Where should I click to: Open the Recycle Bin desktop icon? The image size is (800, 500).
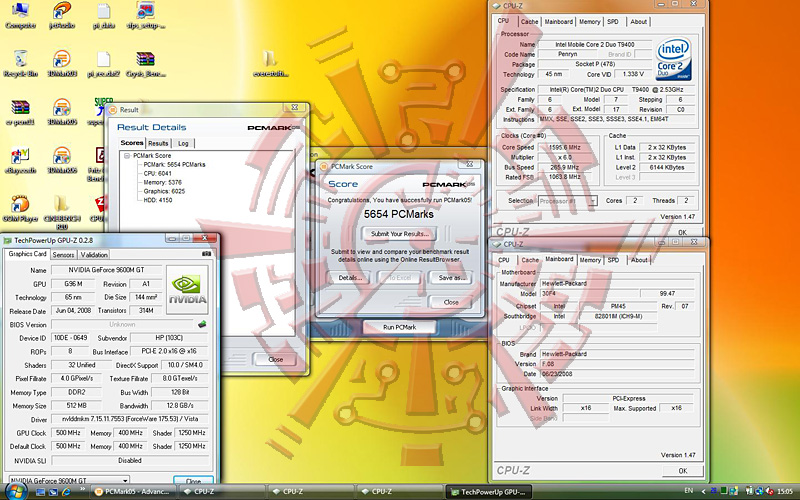[20, 64]
